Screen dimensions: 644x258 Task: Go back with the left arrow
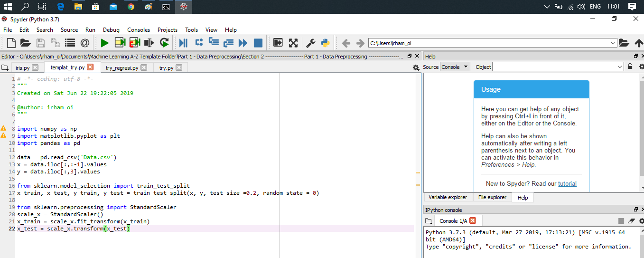pyautogui.click(x=346, y=43)
